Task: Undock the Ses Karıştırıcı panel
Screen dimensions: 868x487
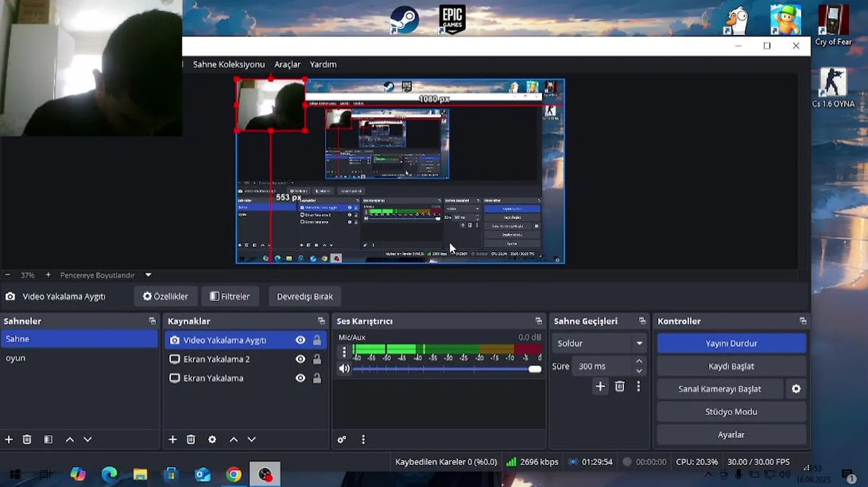Action: pos(539,321)
